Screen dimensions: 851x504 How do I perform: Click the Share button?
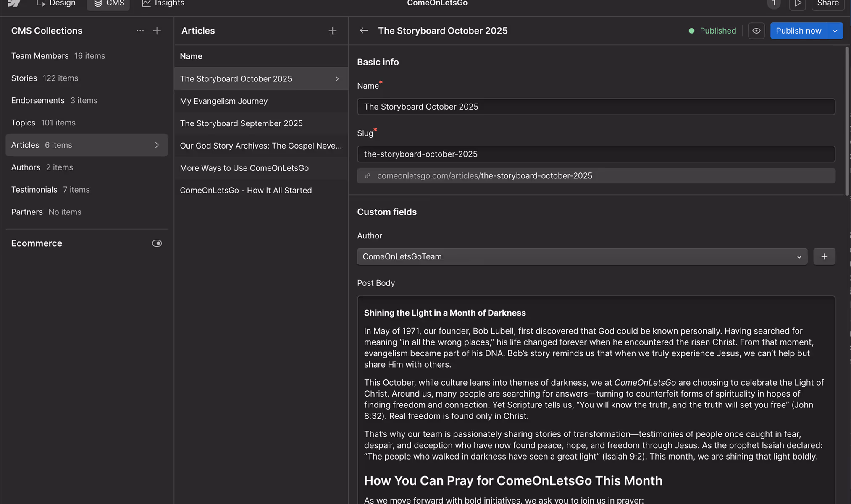click(x=827, y=3)
